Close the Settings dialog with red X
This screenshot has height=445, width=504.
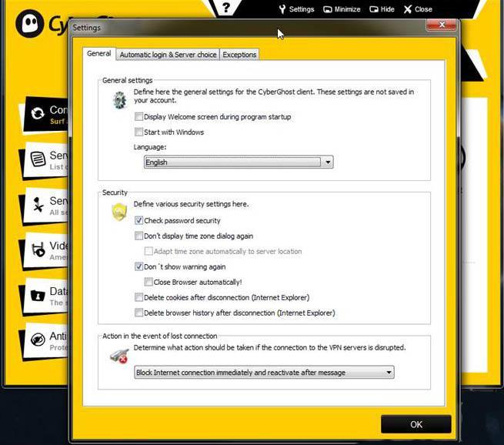tap(442, 25)
